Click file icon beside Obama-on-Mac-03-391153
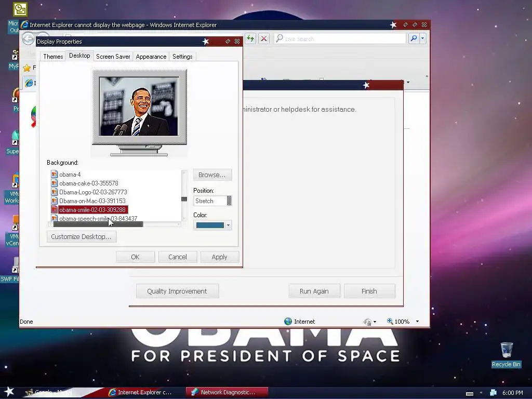Screen dimensions: 532x399 coord(54,201)
